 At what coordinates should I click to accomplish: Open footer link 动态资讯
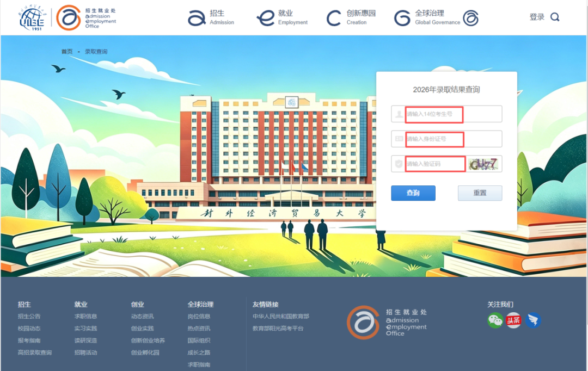[143, 316]
